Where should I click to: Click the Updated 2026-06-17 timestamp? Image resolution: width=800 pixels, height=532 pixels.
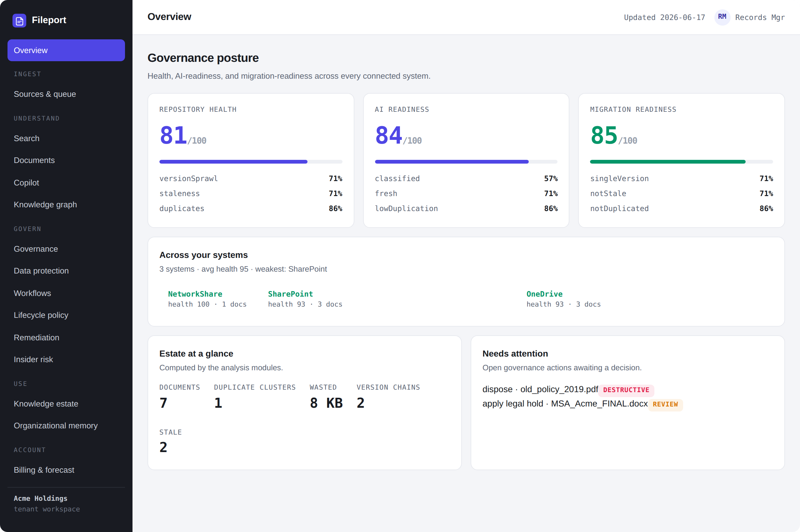[664, 17]
